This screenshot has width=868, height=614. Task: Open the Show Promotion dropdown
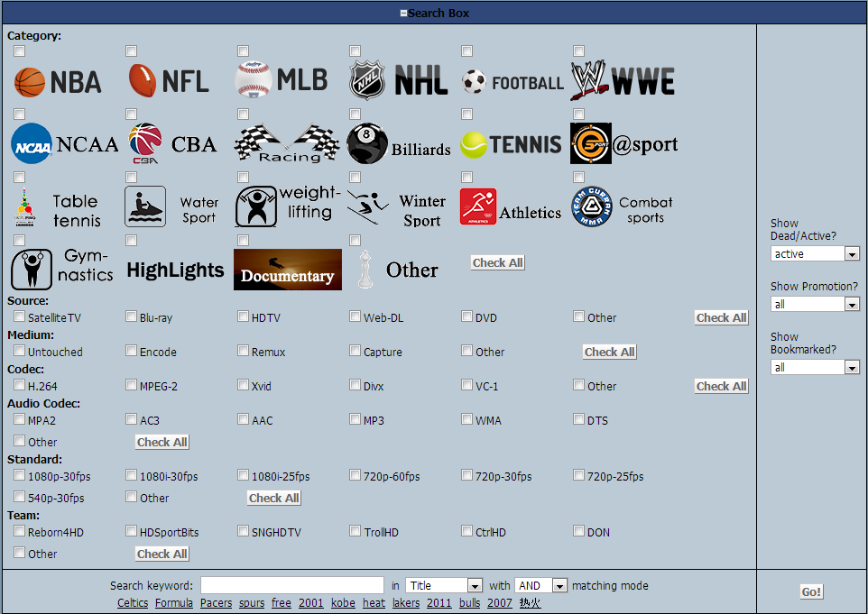click(814, 304)
